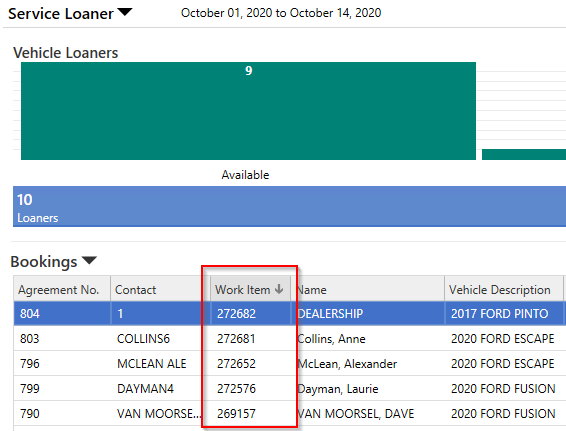The height and width of the screenshot is (431, 566).
Task: Select the Collins, Anne booking row
Action: click(x=290, y=339)
